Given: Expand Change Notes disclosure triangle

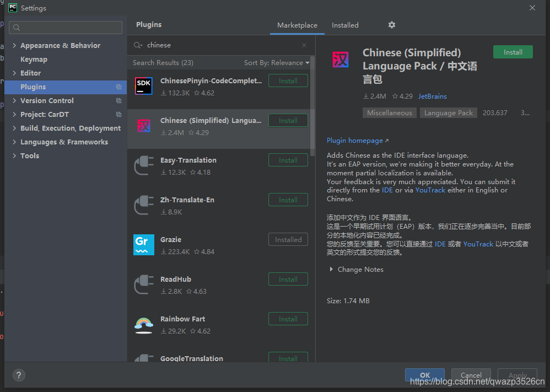Looking at the screenshot, I should tap(331, 269).
